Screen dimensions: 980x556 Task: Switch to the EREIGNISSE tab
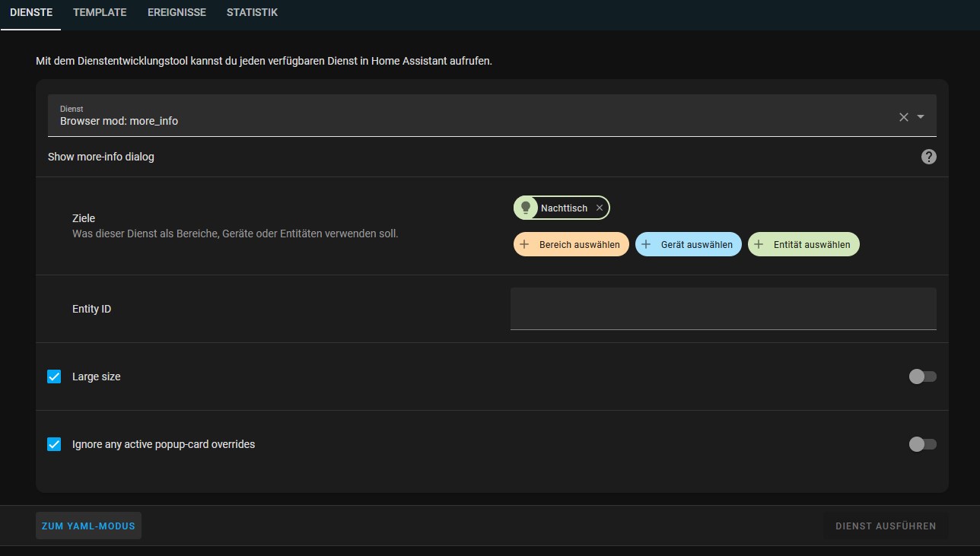click(177, 12)
